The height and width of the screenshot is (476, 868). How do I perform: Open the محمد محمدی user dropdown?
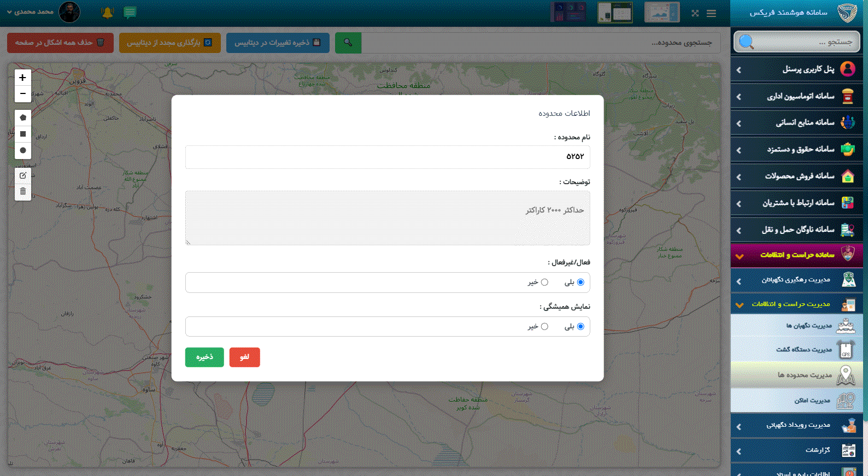[x=33, y=12]
